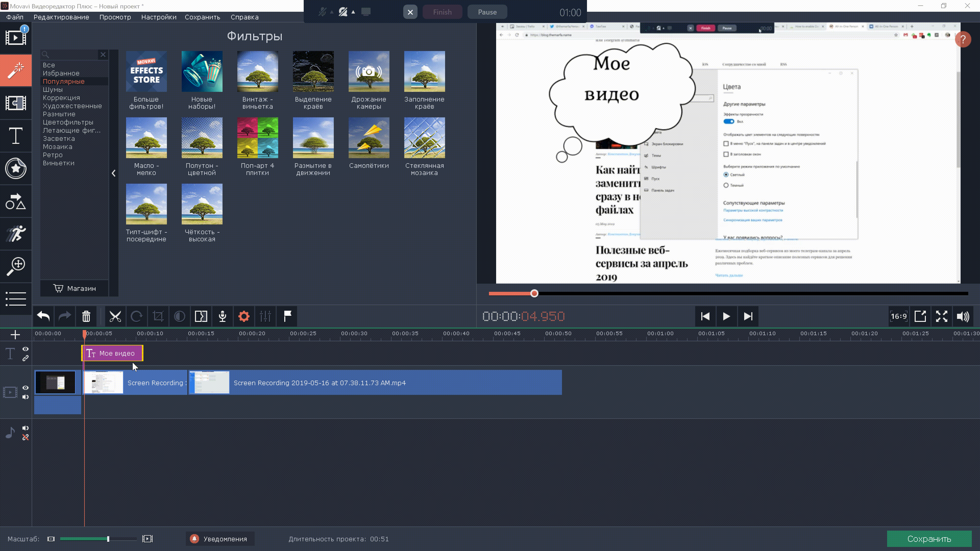
Task: Add a marker with flag icon
Action: click(x=287, y=316)
